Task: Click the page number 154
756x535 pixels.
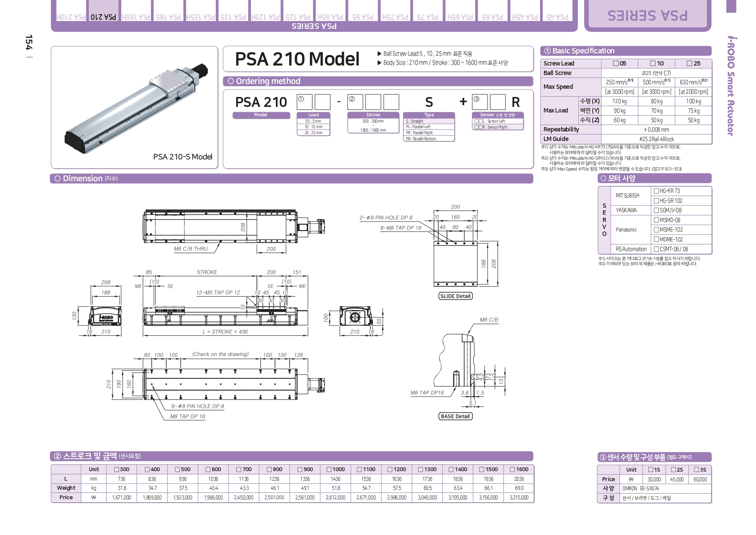Action: point(28,43)
